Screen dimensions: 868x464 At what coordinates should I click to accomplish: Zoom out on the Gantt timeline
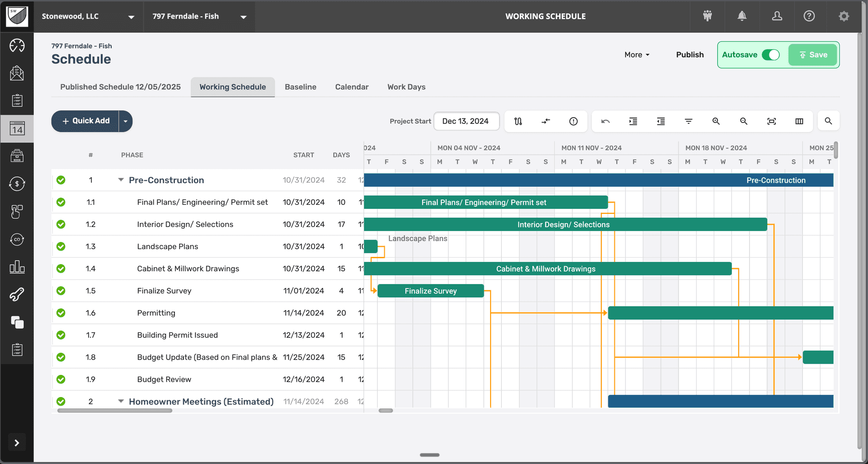[x=743, y=121]
